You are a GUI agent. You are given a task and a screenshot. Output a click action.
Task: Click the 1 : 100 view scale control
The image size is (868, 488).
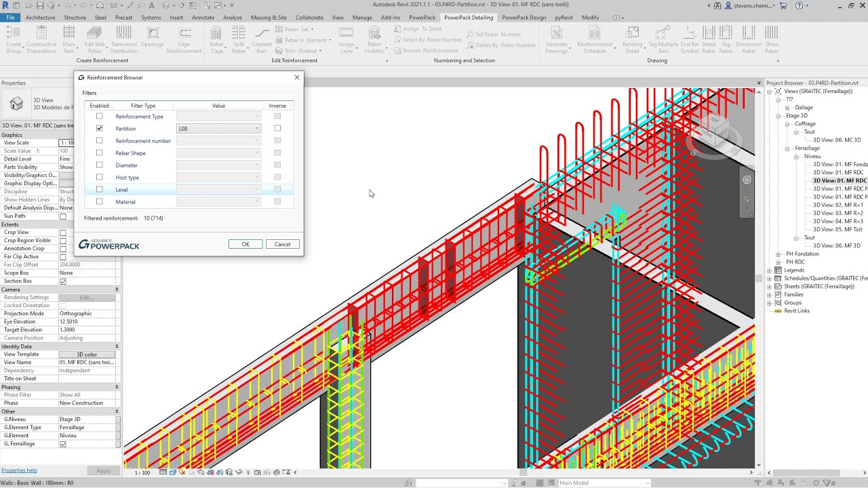pos(142,472)
